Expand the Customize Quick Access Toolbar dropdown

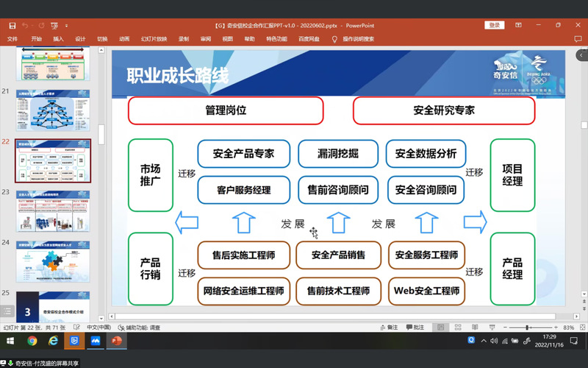click(67, 26)
